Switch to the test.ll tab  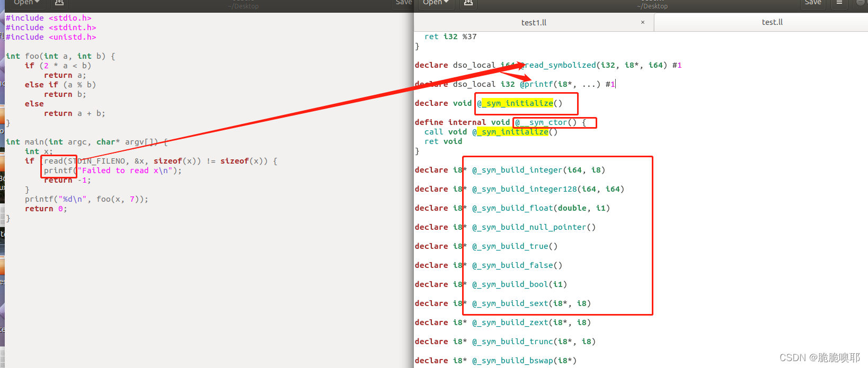coord(772,22)
